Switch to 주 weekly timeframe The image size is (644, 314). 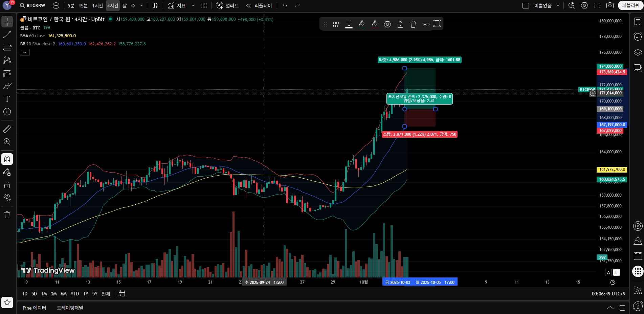click(133, 5)
